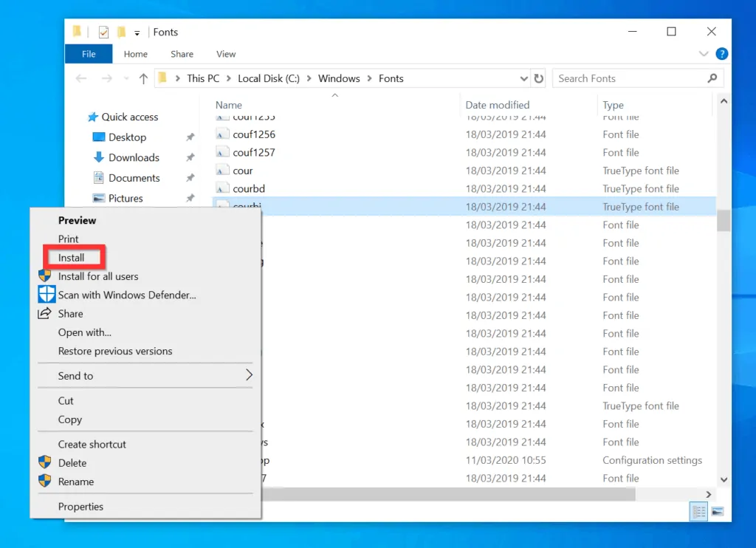Open Help via the question mark icon
The image size is (756, 548).
coord(721,53)
